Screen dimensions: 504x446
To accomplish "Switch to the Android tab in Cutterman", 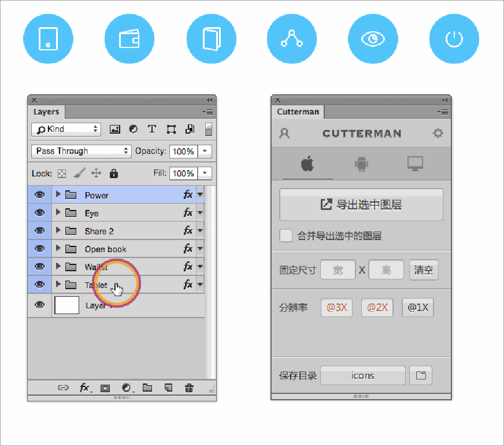I will coord(361,164).
